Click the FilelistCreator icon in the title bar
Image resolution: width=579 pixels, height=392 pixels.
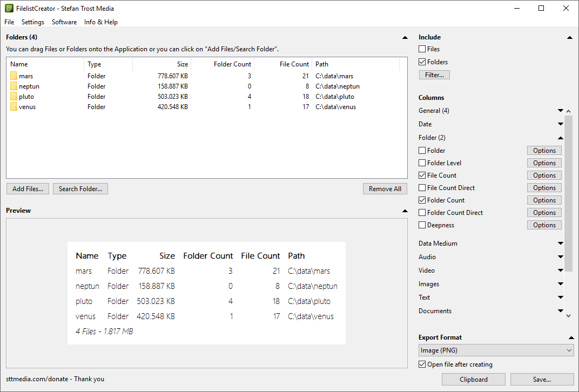click(x=8, y=8)
